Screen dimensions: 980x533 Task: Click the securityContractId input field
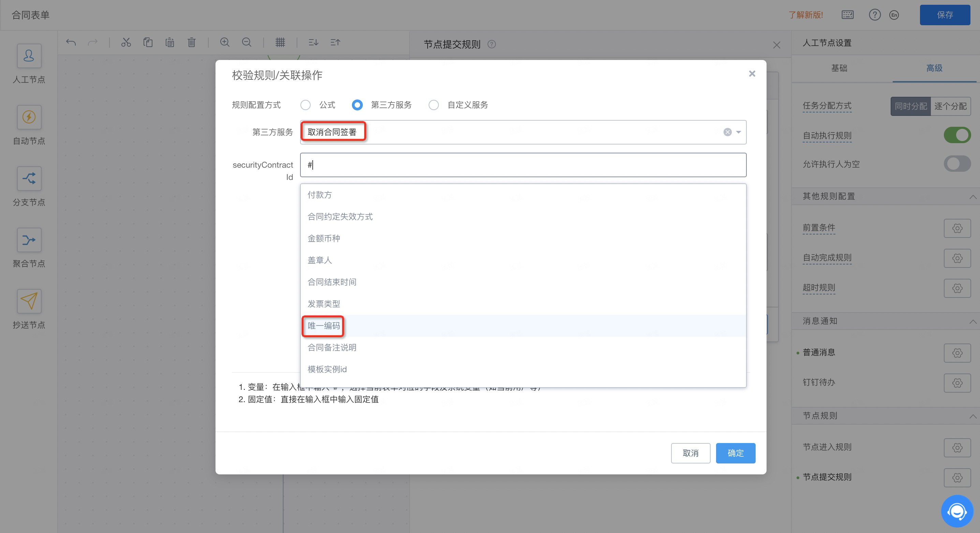tap(523, 165)
